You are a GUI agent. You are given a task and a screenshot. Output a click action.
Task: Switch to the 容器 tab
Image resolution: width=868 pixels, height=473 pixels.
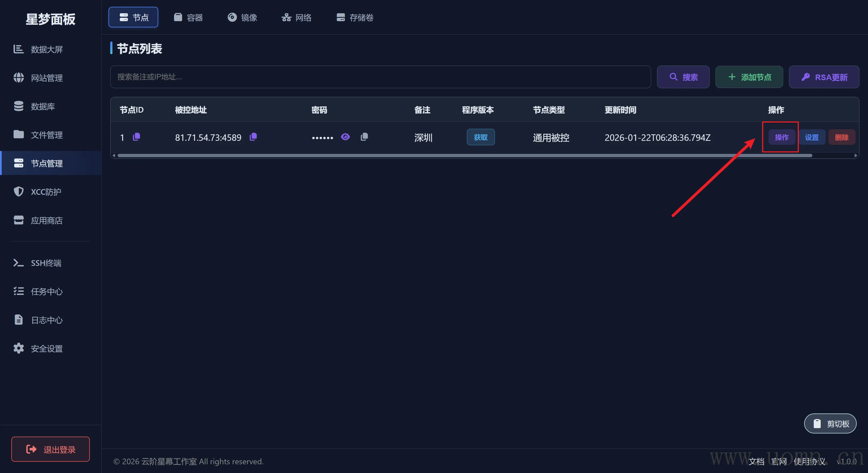(x=188, y=17)
